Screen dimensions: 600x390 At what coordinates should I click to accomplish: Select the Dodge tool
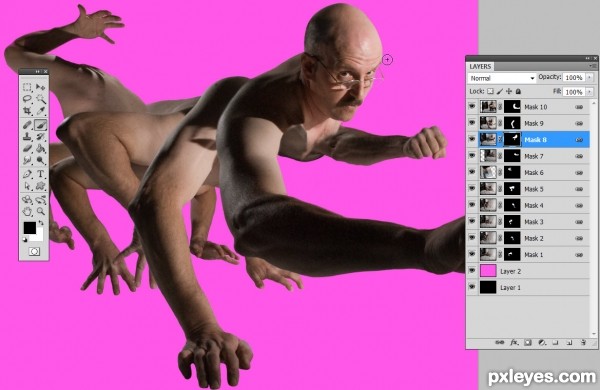(x=40, y=160)
